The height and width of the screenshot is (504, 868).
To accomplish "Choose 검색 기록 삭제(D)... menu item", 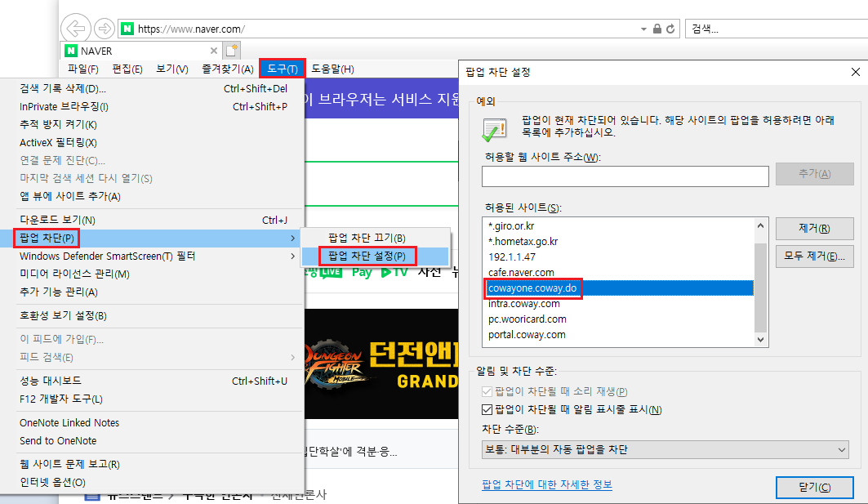I will coord(154,88).
